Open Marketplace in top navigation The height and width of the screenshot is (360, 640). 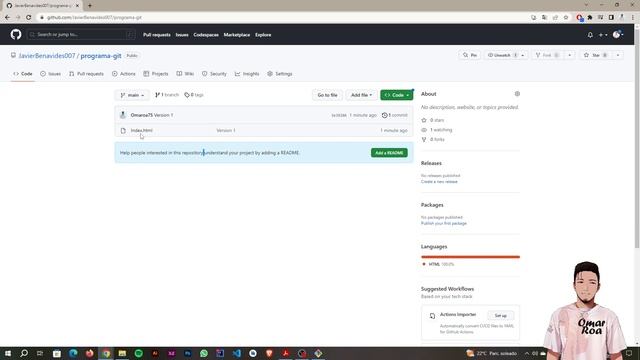237,35
